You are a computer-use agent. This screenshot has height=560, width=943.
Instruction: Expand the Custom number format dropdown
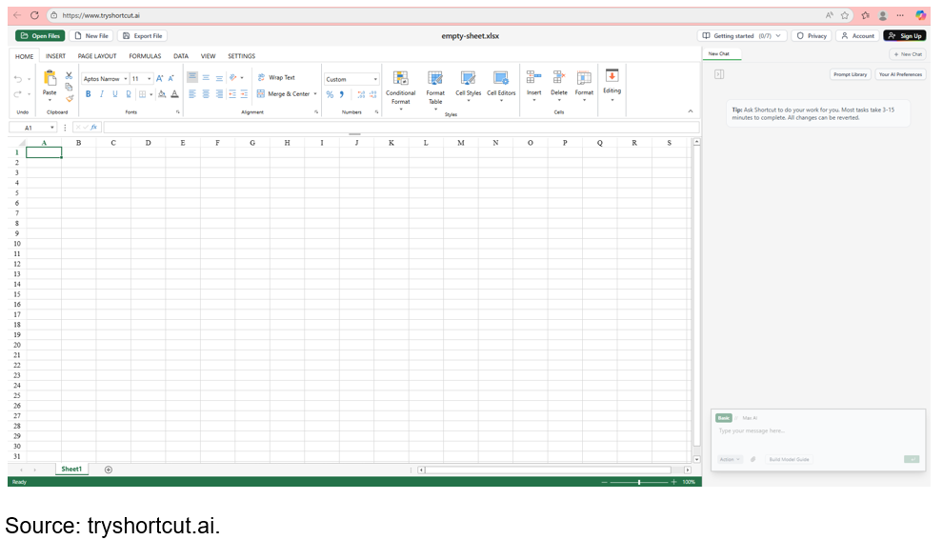[x=351, y=79]
